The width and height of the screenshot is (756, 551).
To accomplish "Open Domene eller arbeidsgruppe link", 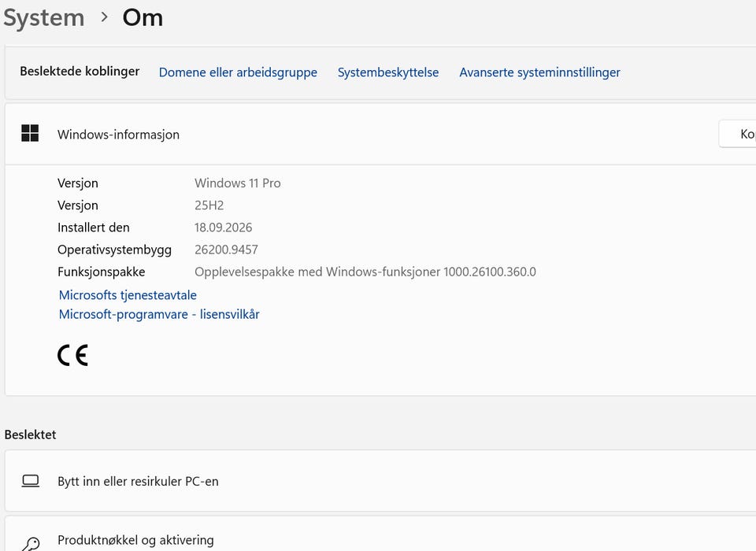I will pyautogui.click(x=238, y=72).
